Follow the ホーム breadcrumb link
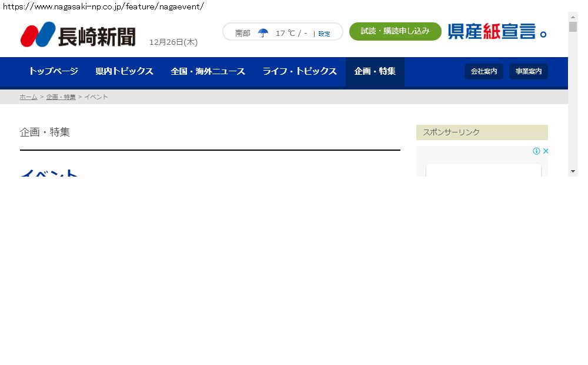The width and height of the screenshot is (588, 365). pyautogui.click(x=28, y=97)
